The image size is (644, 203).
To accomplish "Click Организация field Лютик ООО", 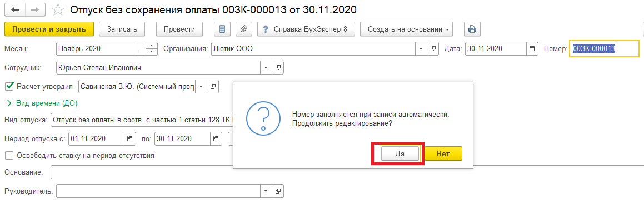I will (314, 48).
